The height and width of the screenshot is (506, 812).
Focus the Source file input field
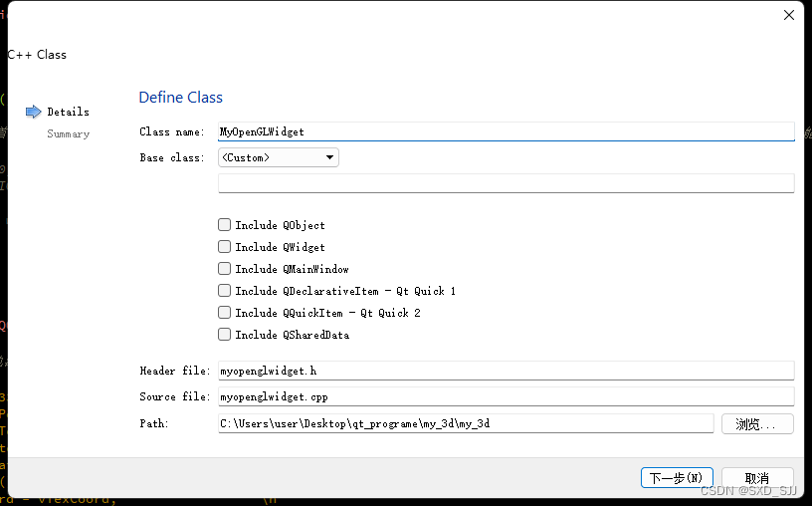click(506, 396)
